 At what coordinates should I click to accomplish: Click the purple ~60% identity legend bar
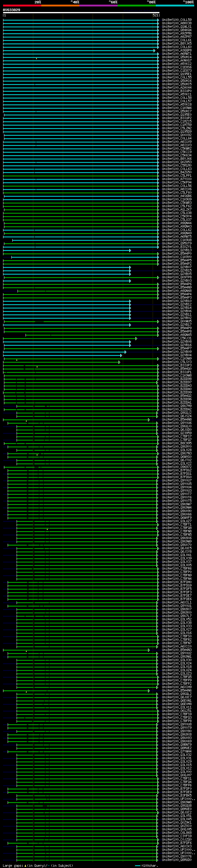tap(98, 6)
